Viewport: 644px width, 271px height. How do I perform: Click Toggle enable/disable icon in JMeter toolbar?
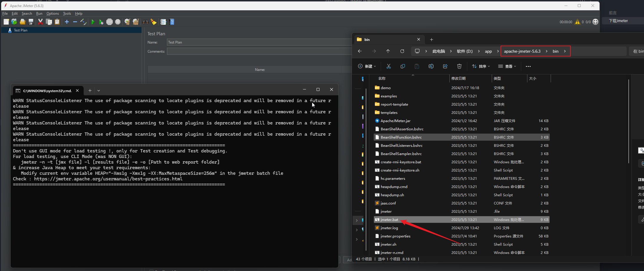coord(83,22)
